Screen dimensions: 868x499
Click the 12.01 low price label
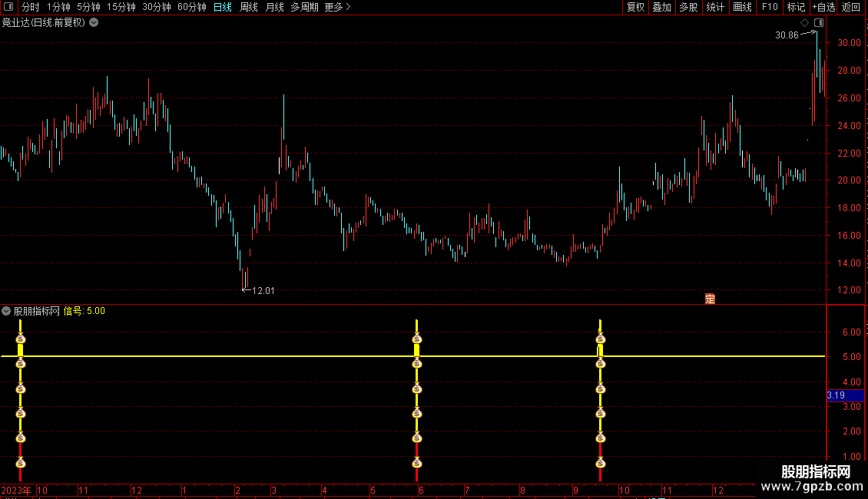pyautogui.click(x=263, y=290)
